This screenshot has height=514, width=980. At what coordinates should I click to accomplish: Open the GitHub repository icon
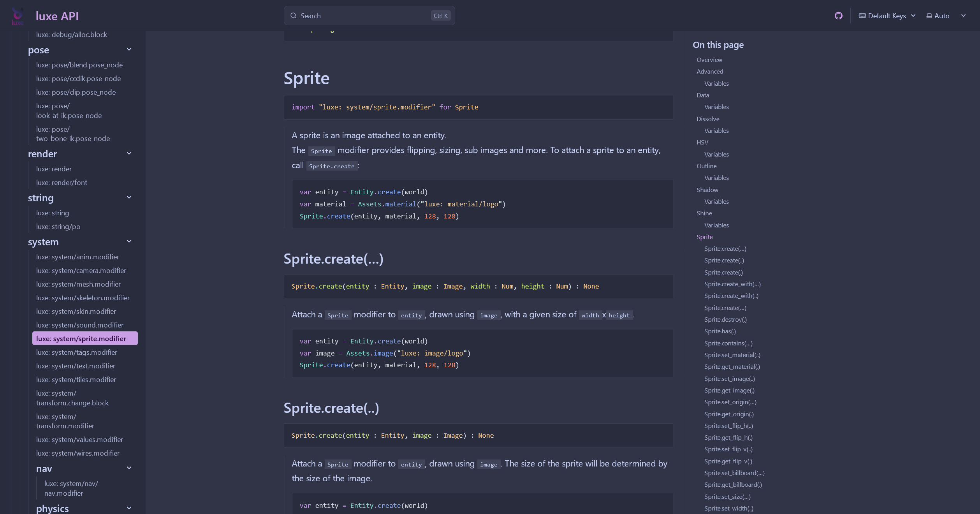[x=838, y=16]
